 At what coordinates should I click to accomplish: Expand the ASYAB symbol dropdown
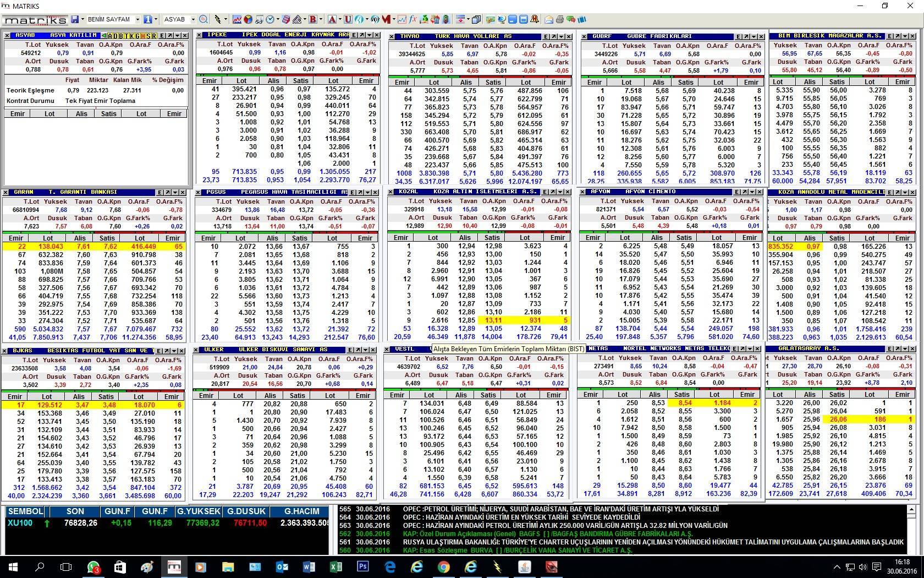193,19
